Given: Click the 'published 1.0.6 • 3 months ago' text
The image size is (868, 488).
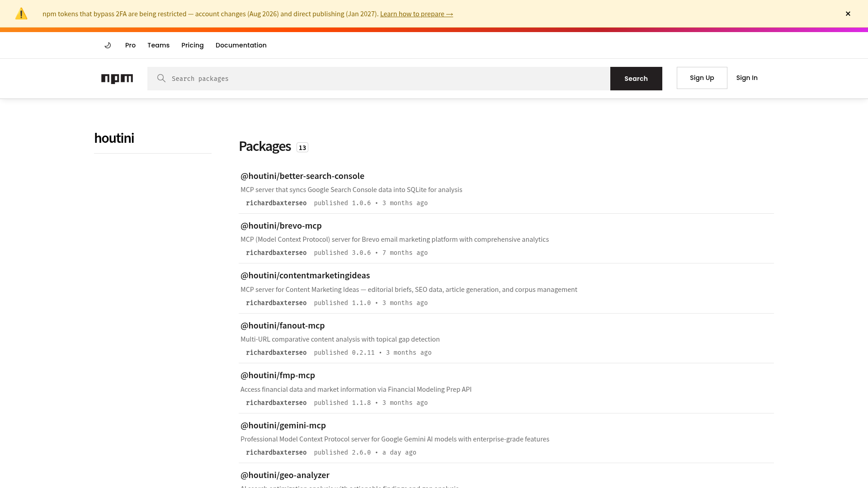Looking at the screenshot, I should coord(371,203).
